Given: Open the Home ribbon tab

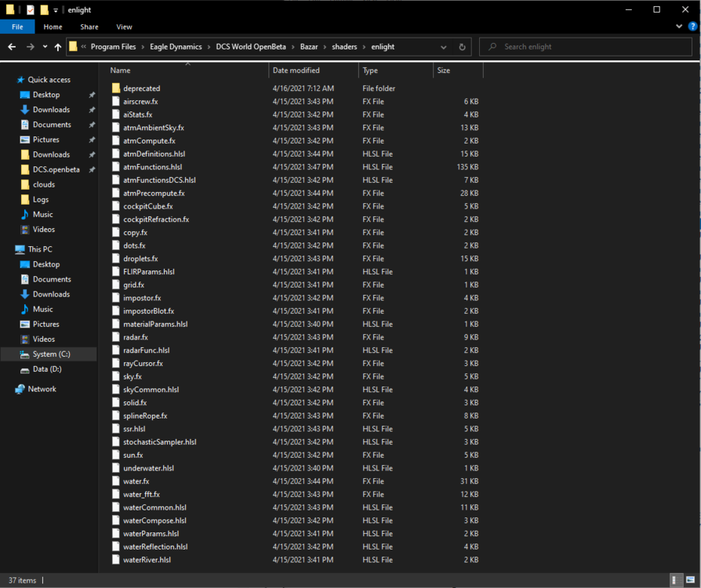Looking at the screenshot, I should (x=53, y=27).
